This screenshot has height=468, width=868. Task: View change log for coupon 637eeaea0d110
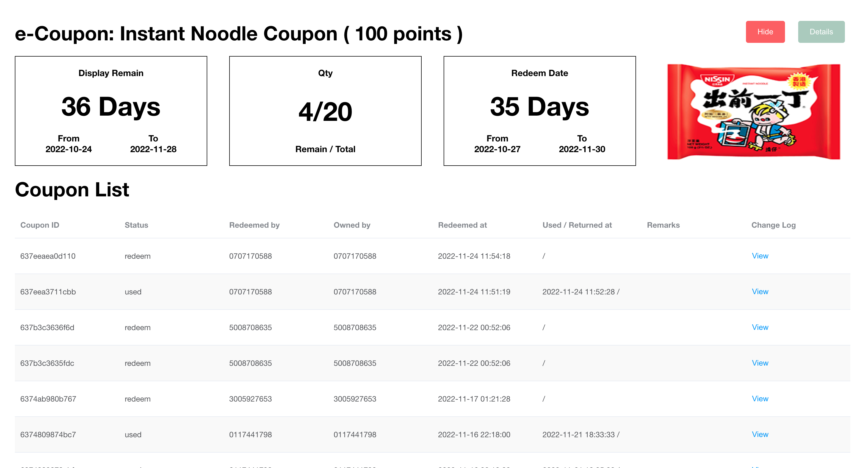pyautogui.click(x=760, y=256)
